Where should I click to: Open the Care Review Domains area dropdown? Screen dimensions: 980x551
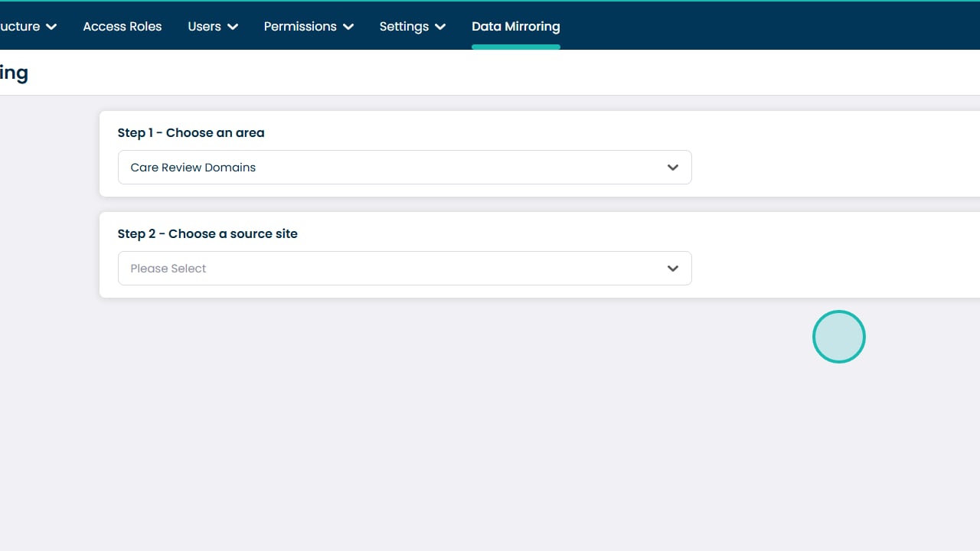(404, 168)
